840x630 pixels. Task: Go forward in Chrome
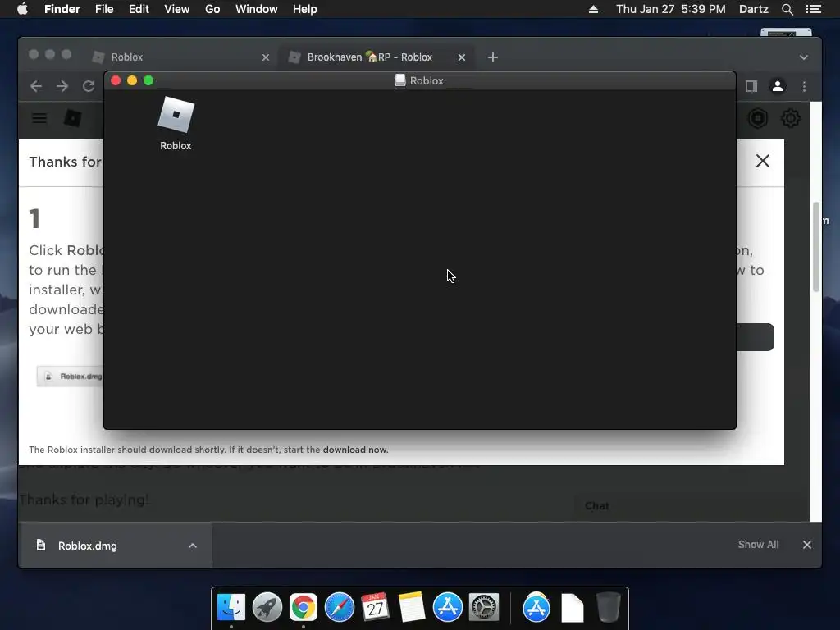coord(62,86)
